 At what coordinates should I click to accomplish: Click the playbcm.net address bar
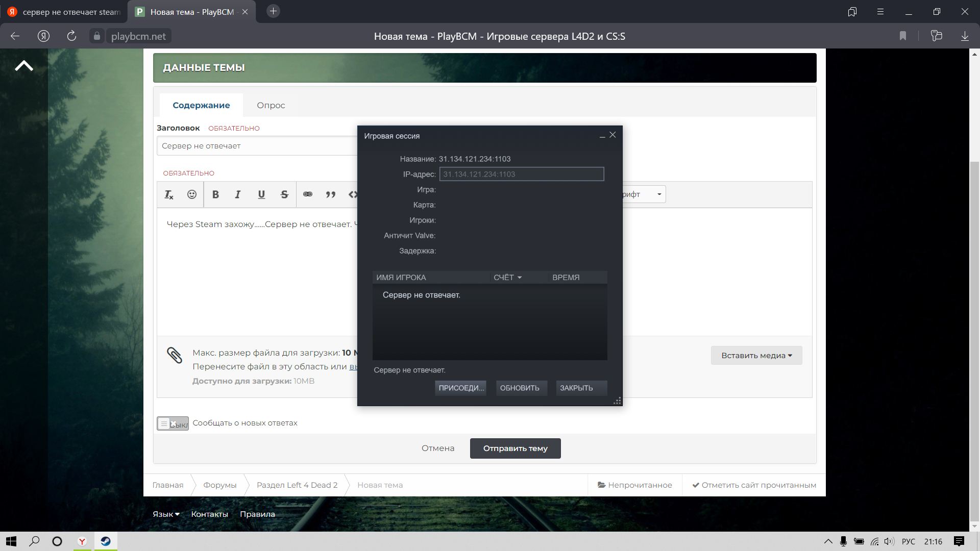[x=138, y=36]
